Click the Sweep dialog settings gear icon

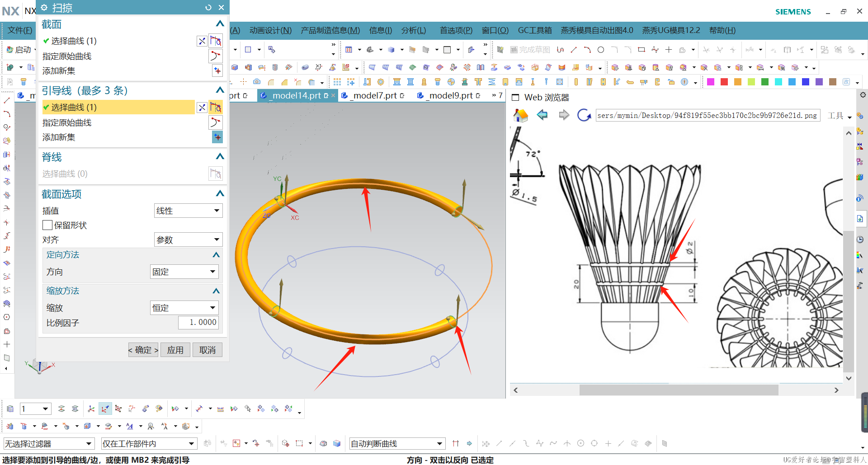tap(44, 7)
